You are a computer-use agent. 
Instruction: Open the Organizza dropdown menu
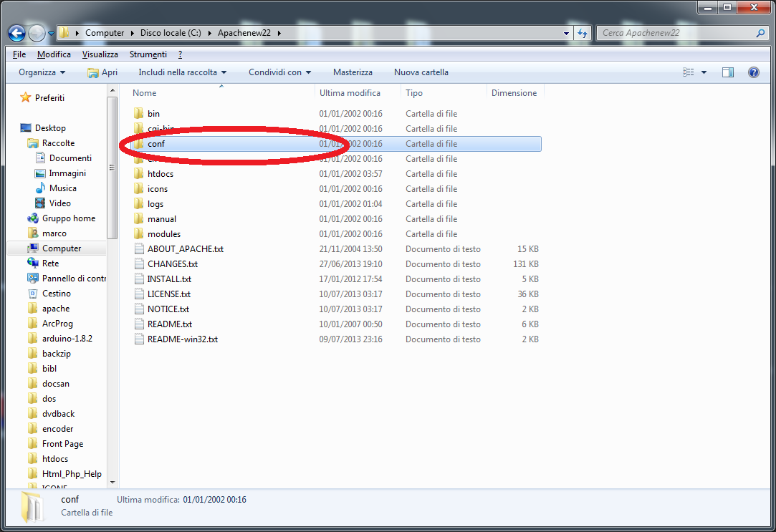pos(42,72)
